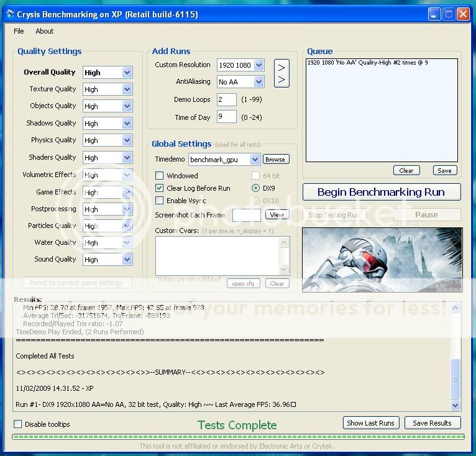Click the Save Results button

coord(433,423)
